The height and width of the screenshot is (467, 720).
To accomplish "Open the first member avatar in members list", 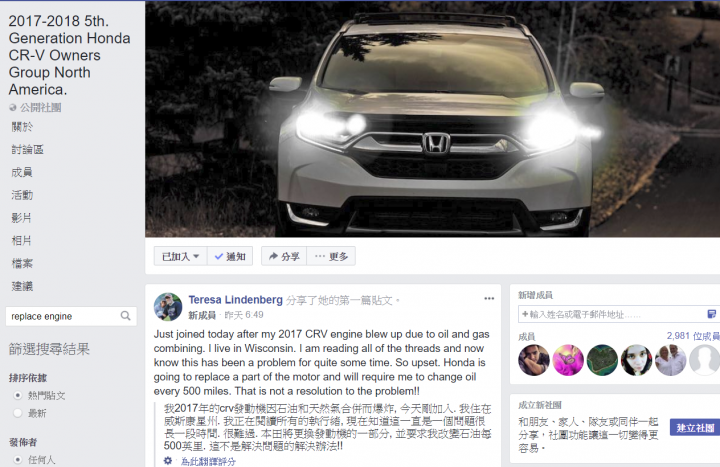I will tap(534, 360).
